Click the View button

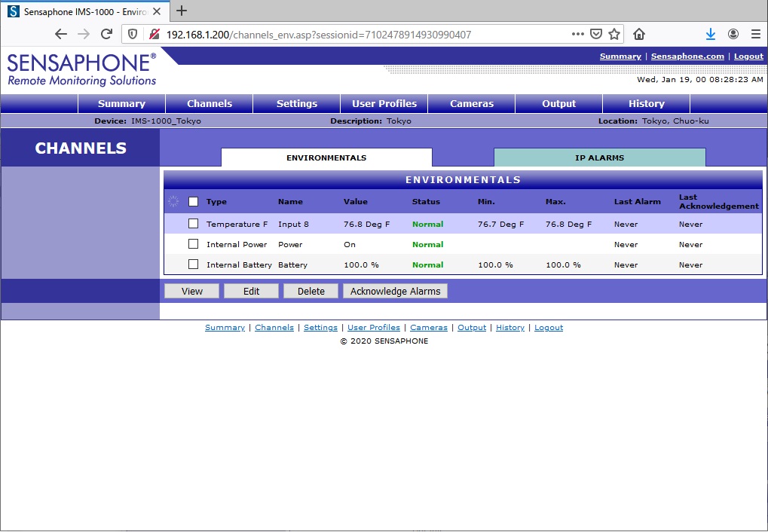[x=192, y=291]
